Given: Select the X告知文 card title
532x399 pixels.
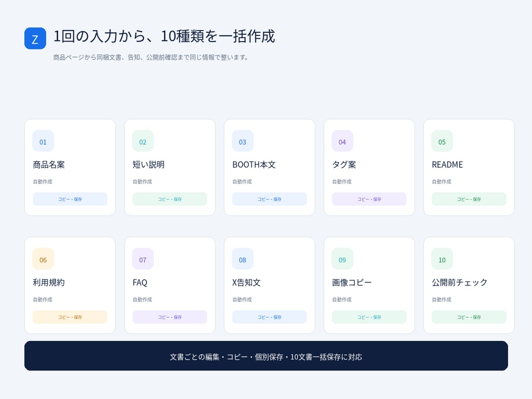Looking at the screenshot, I should (x=246, y=283).
